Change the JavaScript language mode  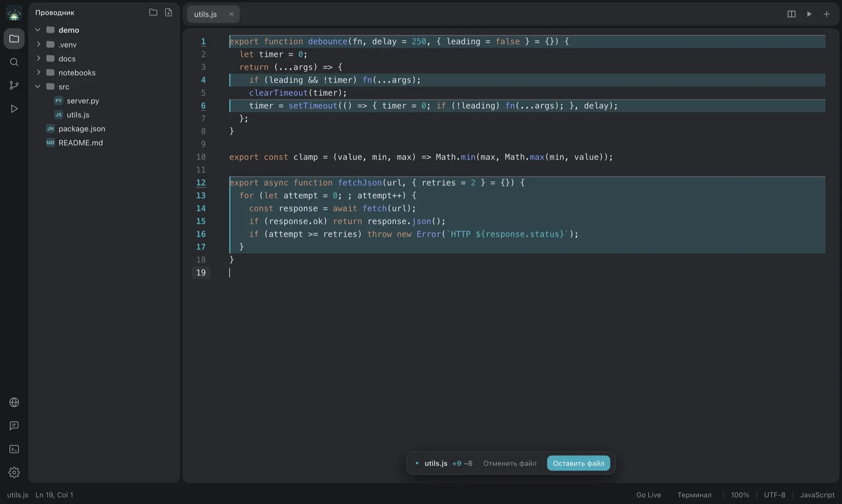tap(817, 495)
